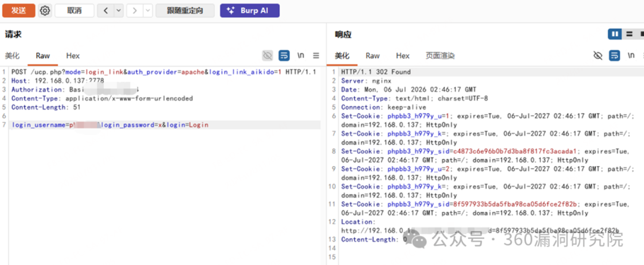Open the request hamburger menu icon
644x265 pixels.
coord(316,56)
